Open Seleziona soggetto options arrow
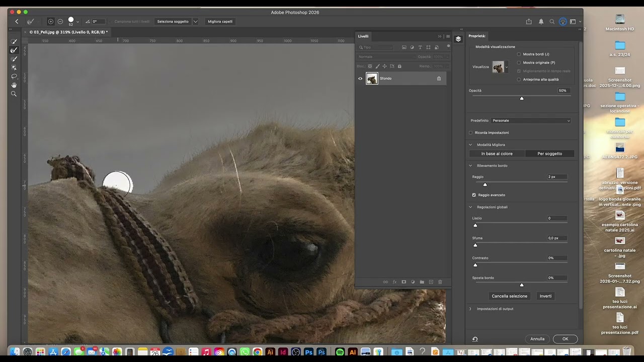The width and height of the screenshot is (644, 362). (x=195, y=22)
